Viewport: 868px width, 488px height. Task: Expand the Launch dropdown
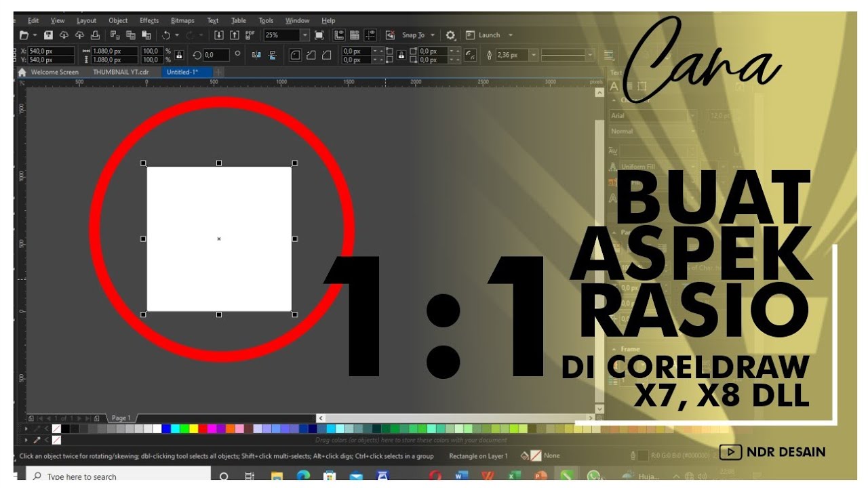[x=511, y=35]
